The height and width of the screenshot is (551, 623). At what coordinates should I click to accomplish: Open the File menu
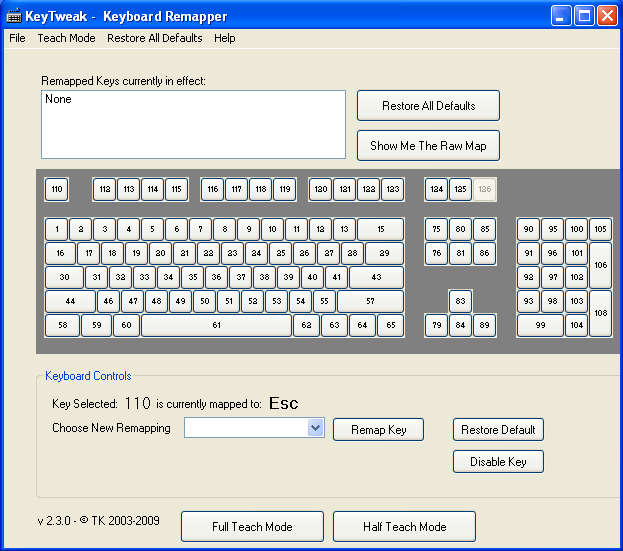coord(17,38)
